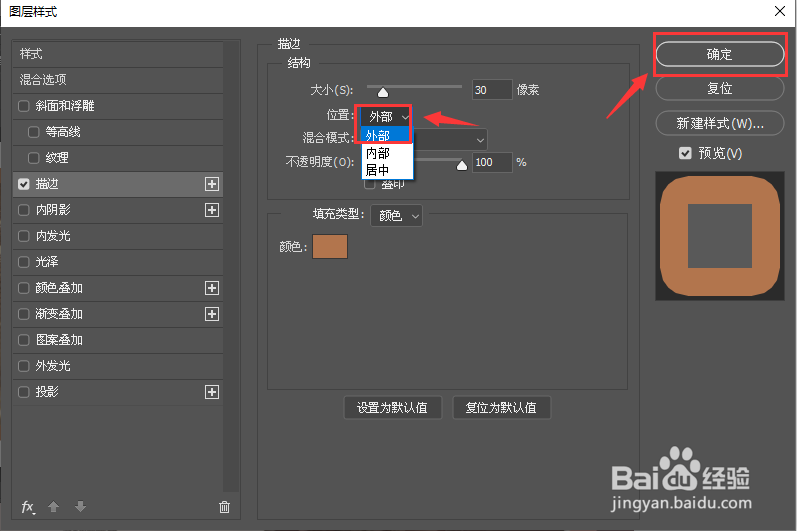Open the 填充类型 dropdown showing 颜色
Viewport: 797px width, 531px height.
pos(396,215)
